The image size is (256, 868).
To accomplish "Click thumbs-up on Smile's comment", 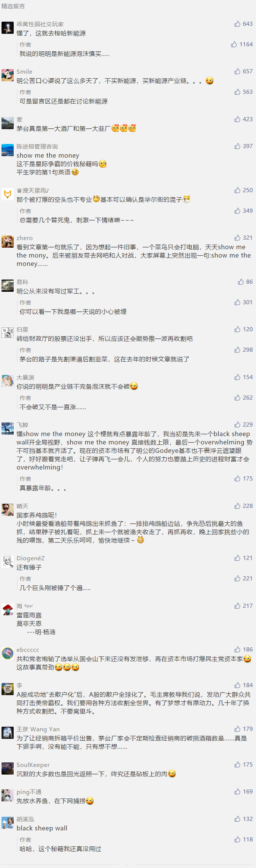I will [x=237, y=71].
